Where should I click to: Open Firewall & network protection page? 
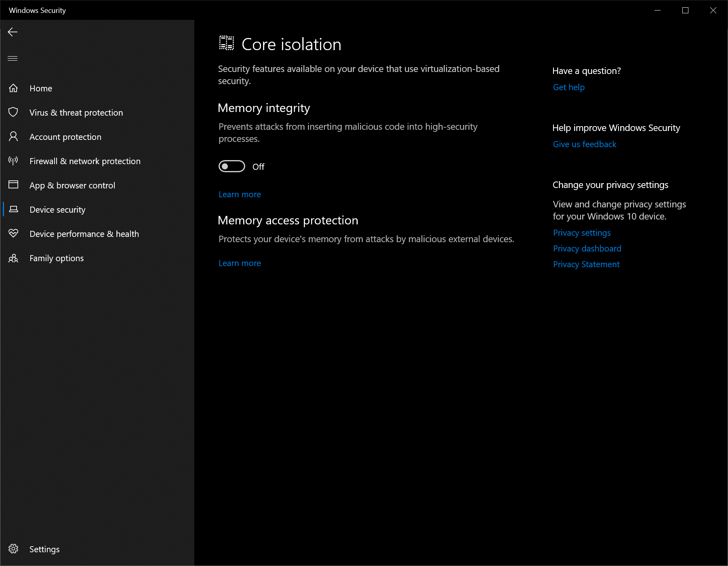[97, 161]
